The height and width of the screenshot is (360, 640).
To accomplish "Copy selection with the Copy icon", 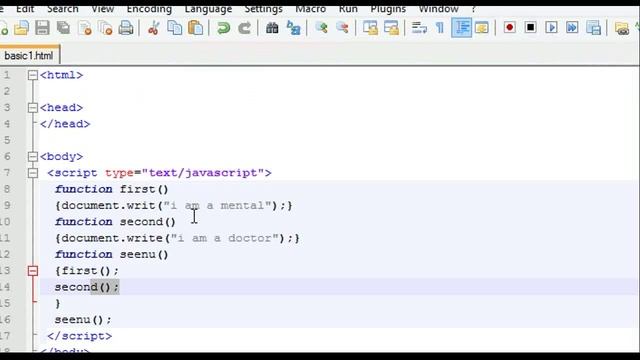I will pos(175,28).
